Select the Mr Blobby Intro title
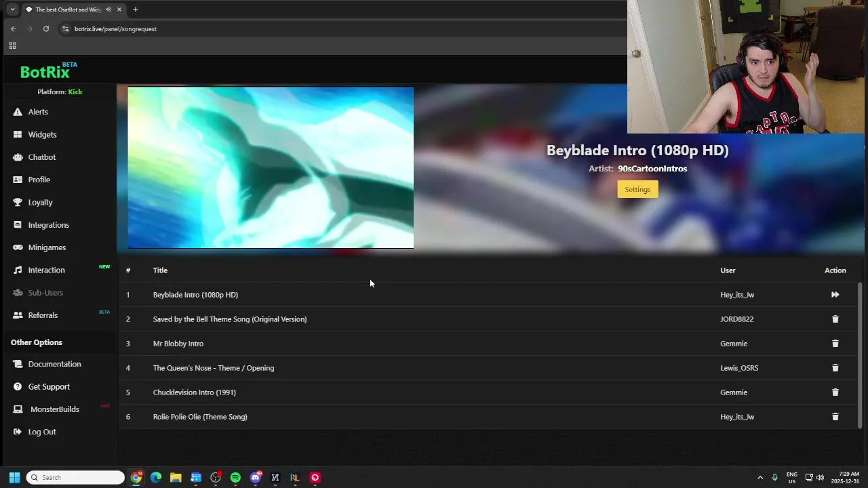 (x=178, y=344)
